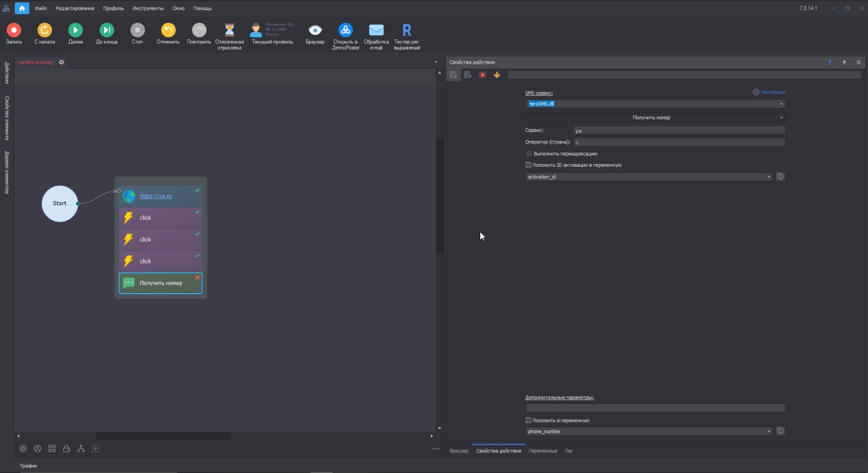Launch the Тестер рег. выражений tool

tap(406, 30)
